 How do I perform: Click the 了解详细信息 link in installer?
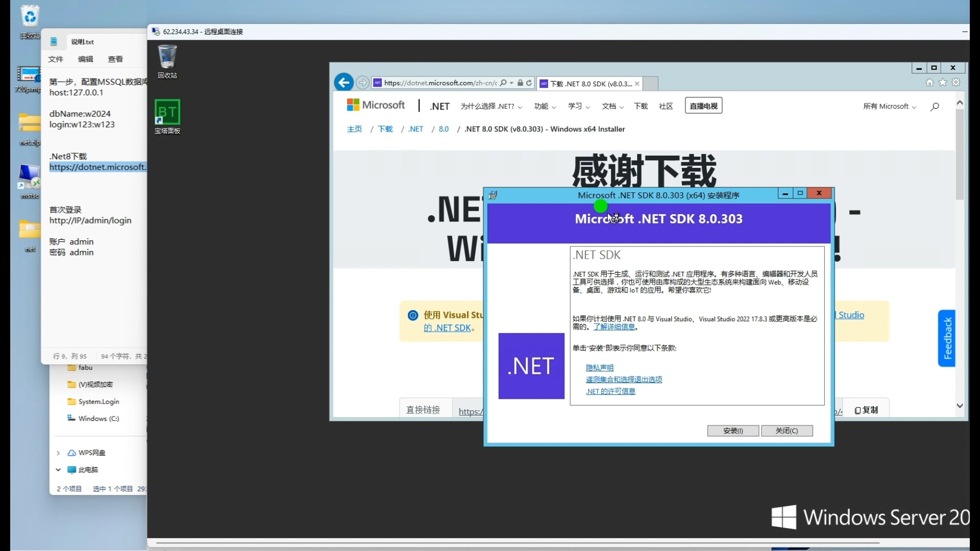614,327
